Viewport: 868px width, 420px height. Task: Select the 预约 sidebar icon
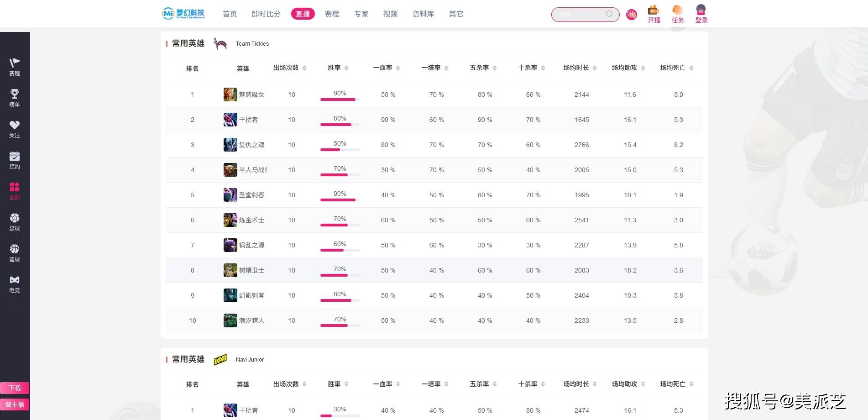[14, 159]
